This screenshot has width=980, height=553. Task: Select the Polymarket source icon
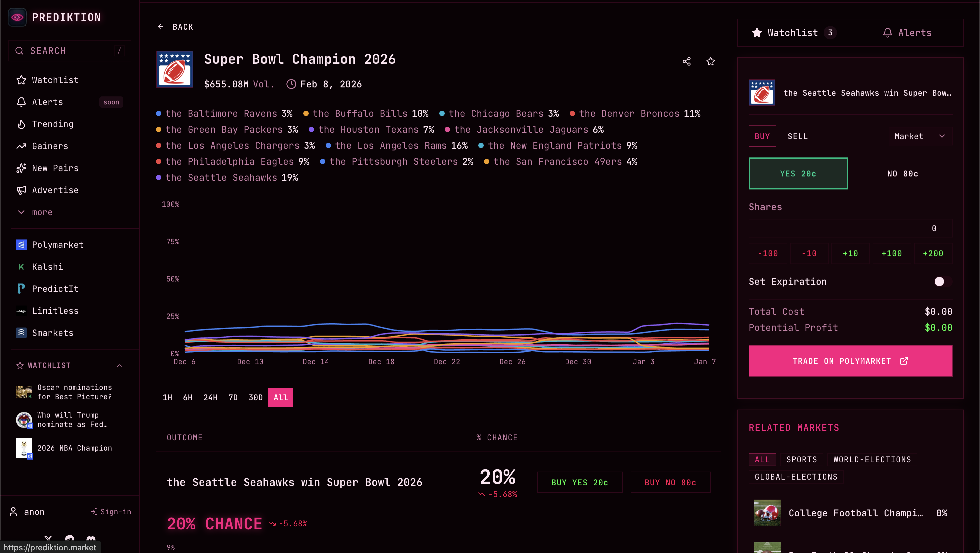(21, 245)
